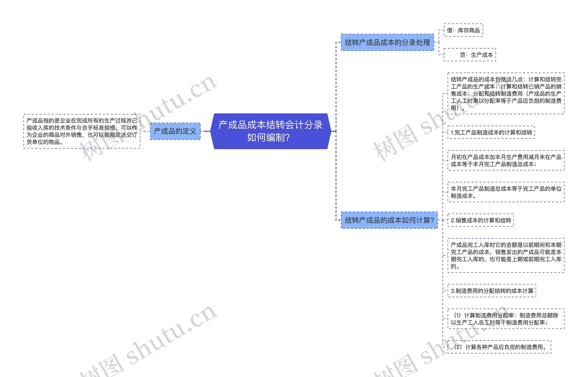Click the (2)计算各种产品应负担的制造费用 node
Screen dimensions: 588x377
[x=499, y=347]
